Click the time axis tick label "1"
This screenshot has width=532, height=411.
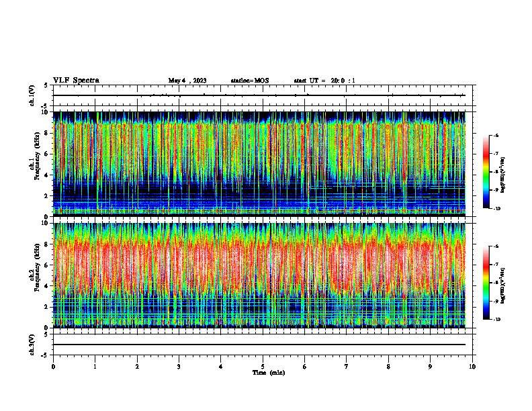pos(95,367)
